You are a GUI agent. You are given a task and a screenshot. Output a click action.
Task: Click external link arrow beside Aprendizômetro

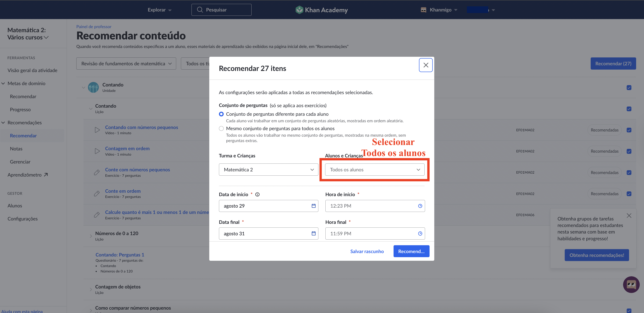[x=46, y=175]
